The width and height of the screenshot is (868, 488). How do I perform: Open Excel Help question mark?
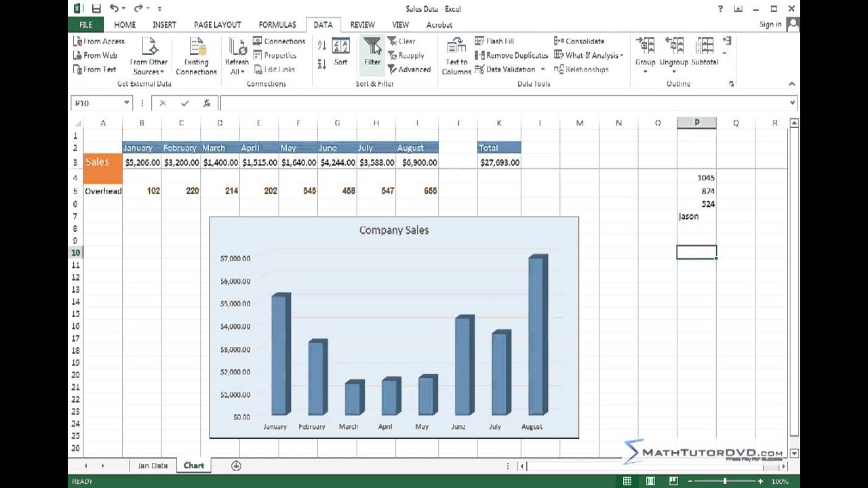pyautogui.click(x=720, y=9)
